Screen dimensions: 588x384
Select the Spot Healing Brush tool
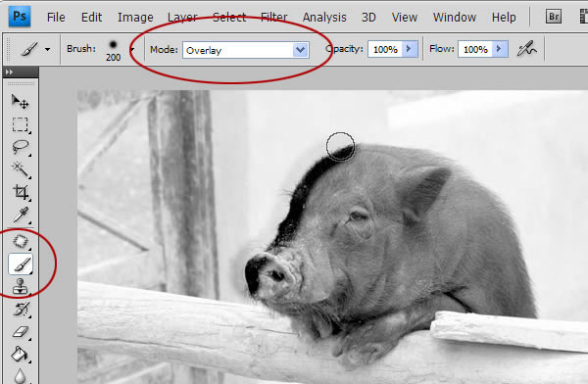[21, 242]
